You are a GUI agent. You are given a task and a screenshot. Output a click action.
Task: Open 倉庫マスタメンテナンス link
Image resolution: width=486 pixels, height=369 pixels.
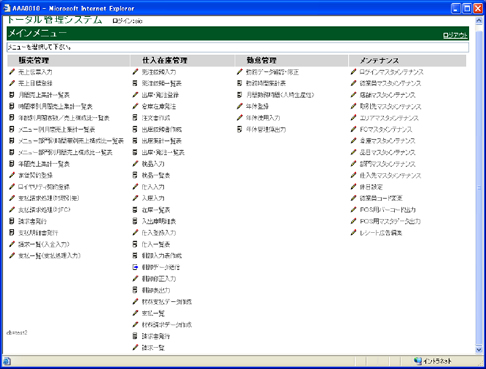click(x=387, y=141)
